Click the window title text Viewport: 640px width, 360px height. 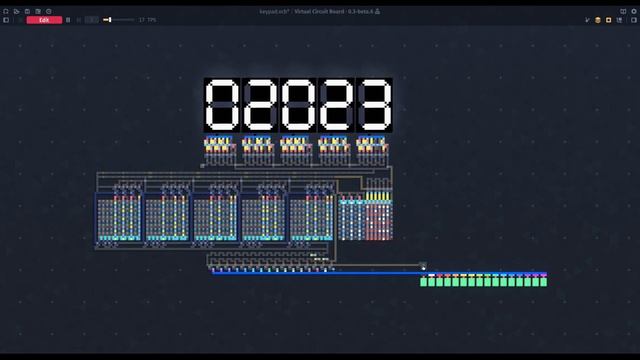coord(316,11)
